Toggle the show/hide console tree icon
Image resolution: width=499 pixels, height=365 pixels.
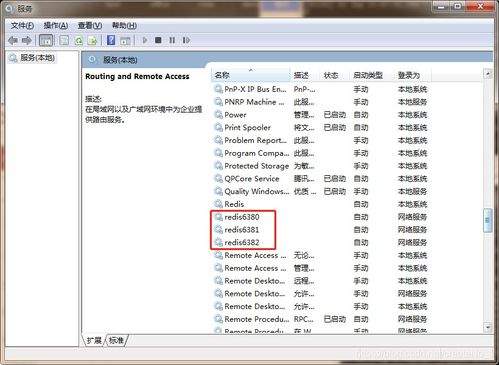pyautogui.click(x=46, y=40)
